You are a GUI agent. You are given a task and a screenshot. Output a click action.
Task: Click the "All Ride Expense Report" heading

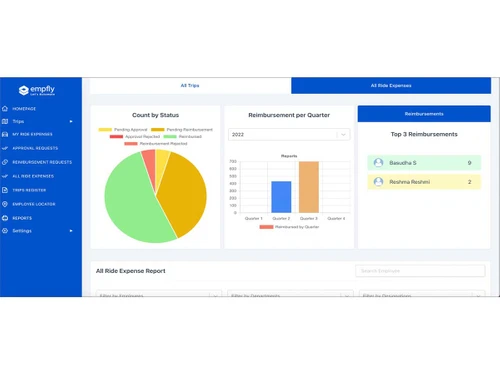pos(131,271)
